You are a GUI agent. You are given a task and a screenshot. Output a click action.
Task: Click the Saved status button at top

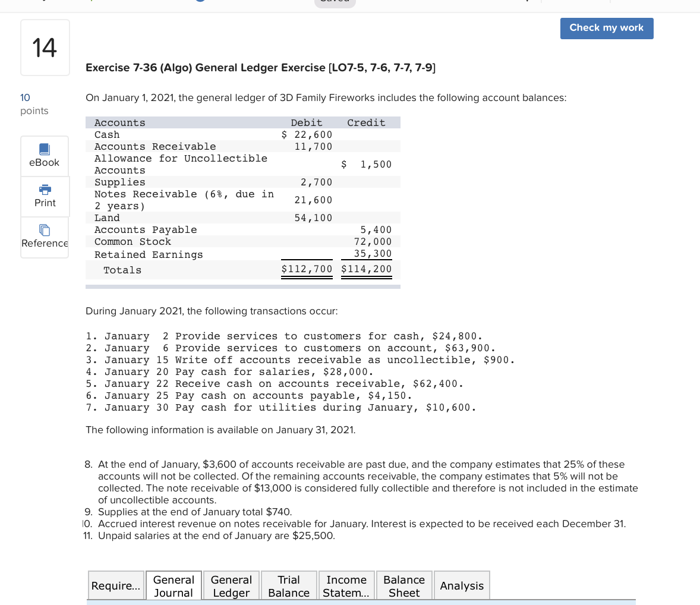coord(335,2)
